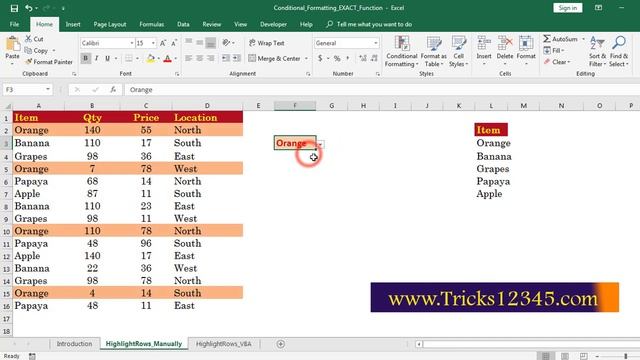Screen dimensions: 640x360
Task: Click the Increase Decimal icon
Action: coord(363,58)
